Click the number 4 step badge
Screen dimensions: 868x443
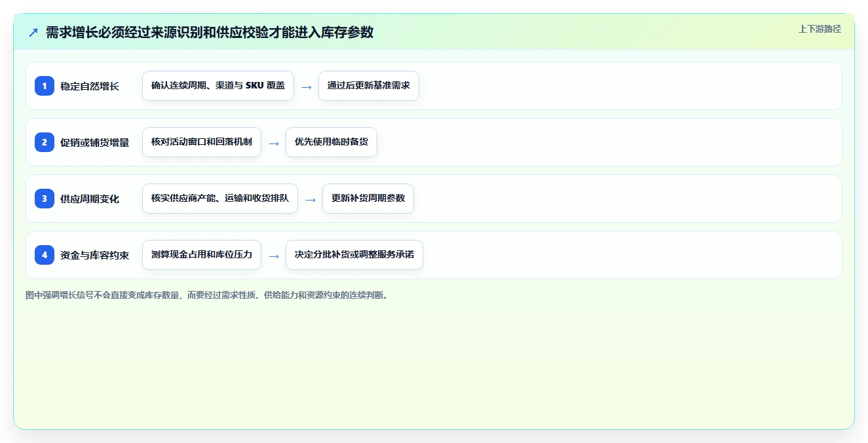(45, 255)
